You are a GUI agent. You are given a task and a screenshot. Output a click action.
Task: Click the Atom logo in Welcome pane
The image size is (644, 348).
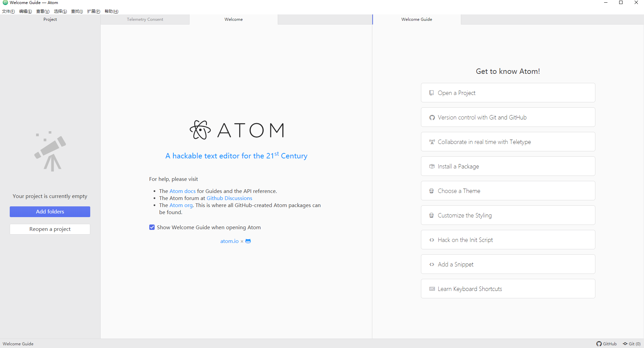point(237,130)
